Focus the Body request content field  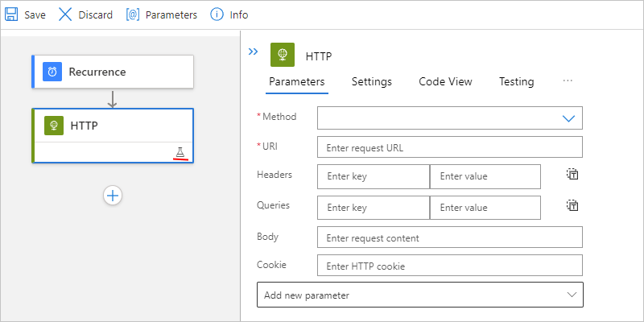pyautogui.click(x=450, y=237)
